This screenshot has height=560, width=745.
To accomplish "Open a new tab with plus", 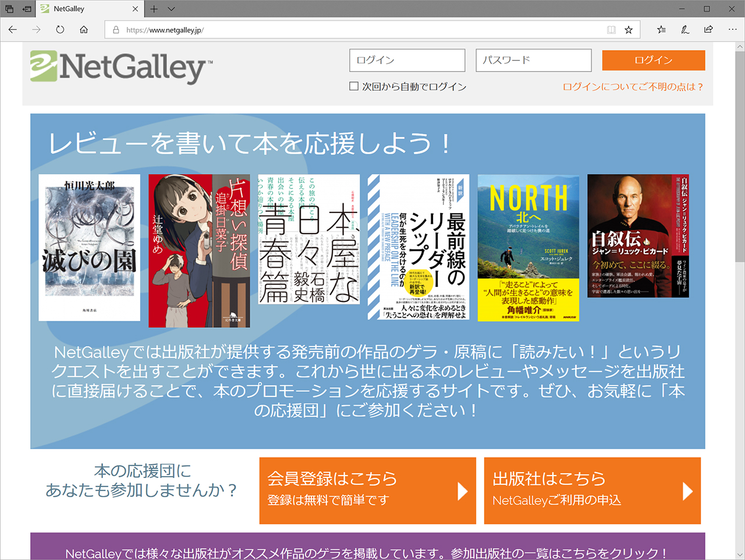I will [154, 9].
